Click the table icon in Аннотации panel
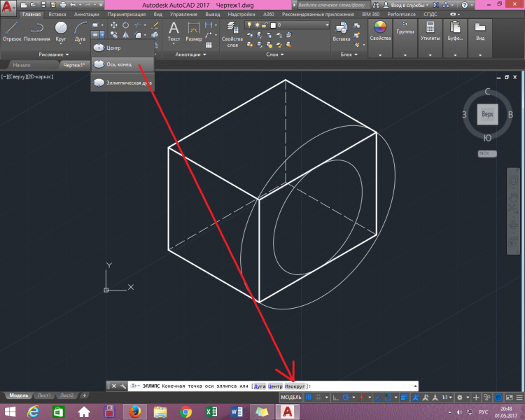The width and height of the screenshot is (525, 420). (209, 45)
